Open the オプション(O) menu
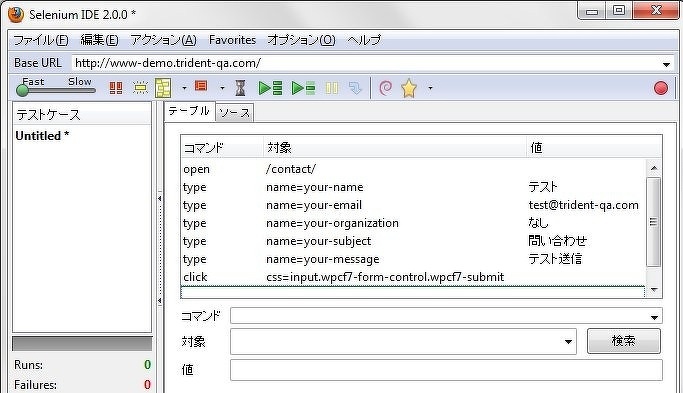 pos(301,40)
